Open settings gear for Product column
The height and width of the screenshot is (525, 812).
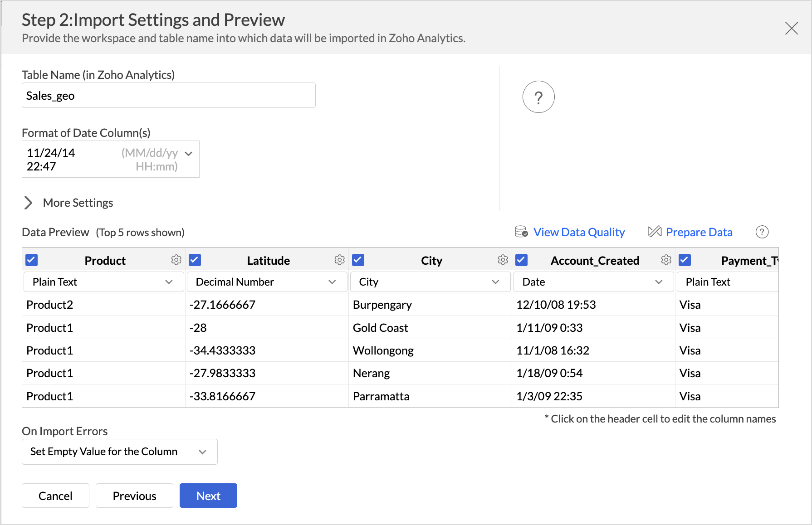[176, 260]
